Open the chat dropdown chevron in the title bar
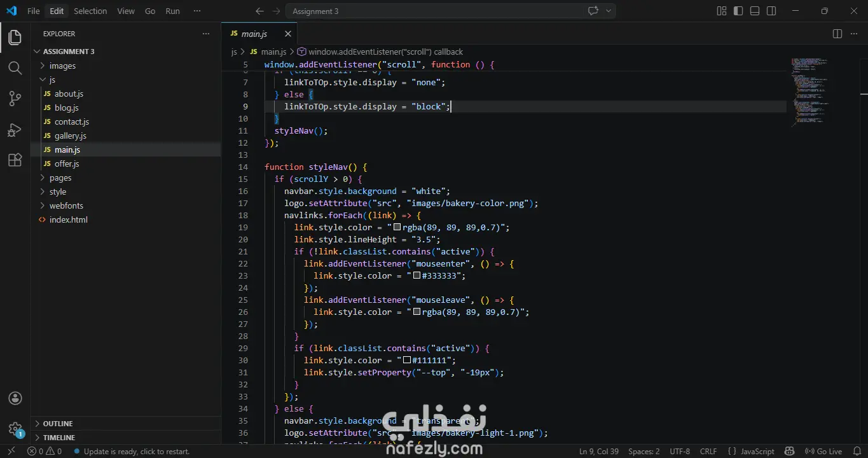The width and height of the screenshot is (868, 458). tap(609, 11)
